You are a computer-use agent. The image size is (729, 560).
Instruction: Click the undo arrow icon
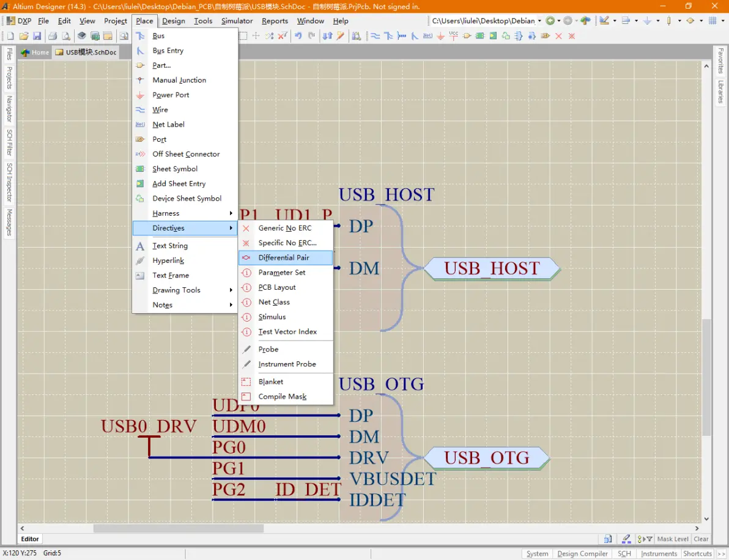pos(298,36)
